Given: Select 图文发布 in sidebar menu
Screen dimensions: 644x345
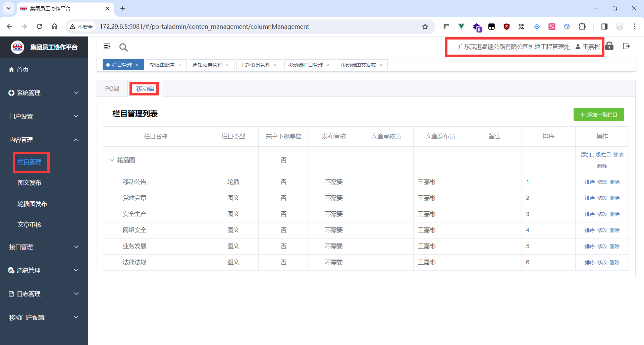Looking at the screenshot, I should (30, 183).
